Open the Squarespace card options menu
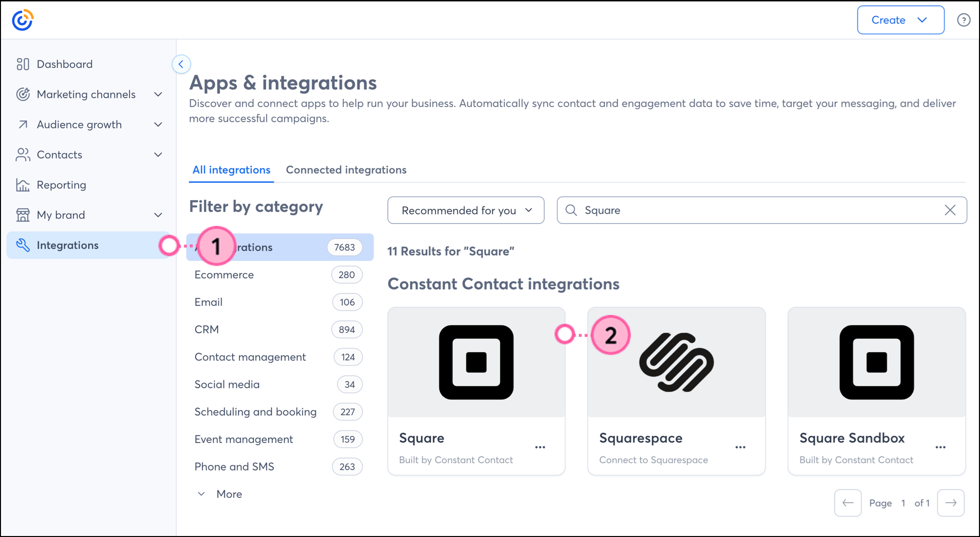Image resolution: width=980 pixels, height=537 pixels. coord(740,447)
